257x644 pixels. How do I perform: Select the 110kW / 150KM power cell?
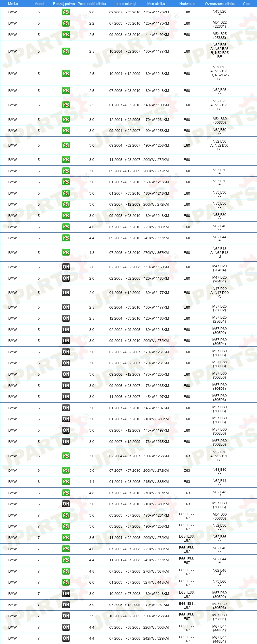pyautogui.click(x=156, y=267)
